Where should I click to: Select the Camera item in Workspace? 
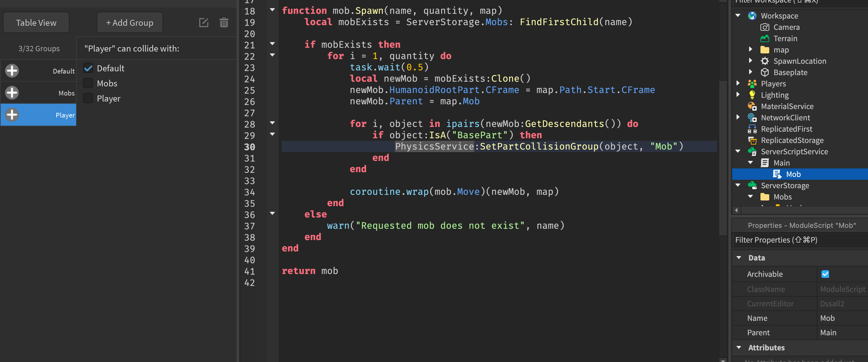click(786, 27)
